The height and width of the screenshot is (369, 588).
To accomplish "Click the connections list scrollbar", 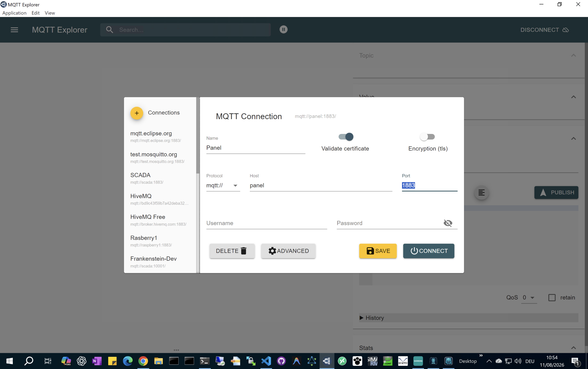I will 198,135.
